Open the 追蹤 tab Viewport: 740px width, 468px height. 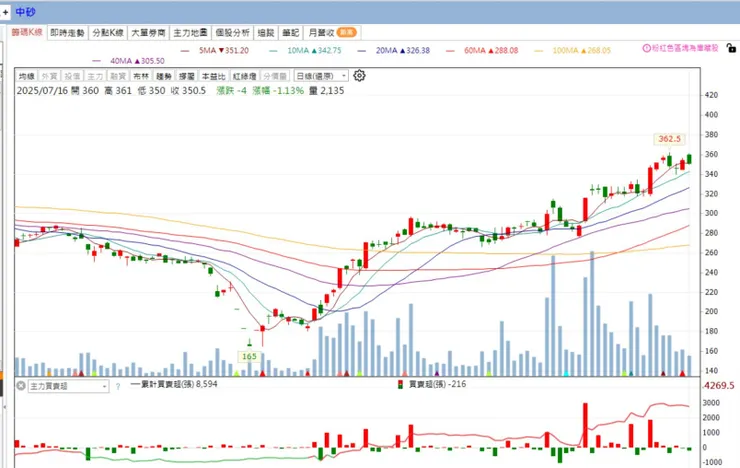pyautogui.click(x=266, y=33)
